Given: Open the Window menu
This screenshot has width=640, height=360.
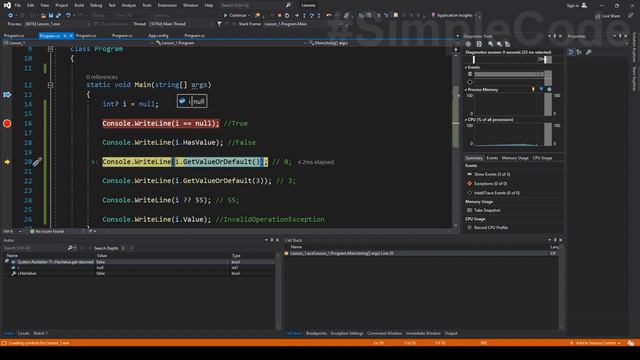Looking at the screenshot, I should (x=190, y=5).
